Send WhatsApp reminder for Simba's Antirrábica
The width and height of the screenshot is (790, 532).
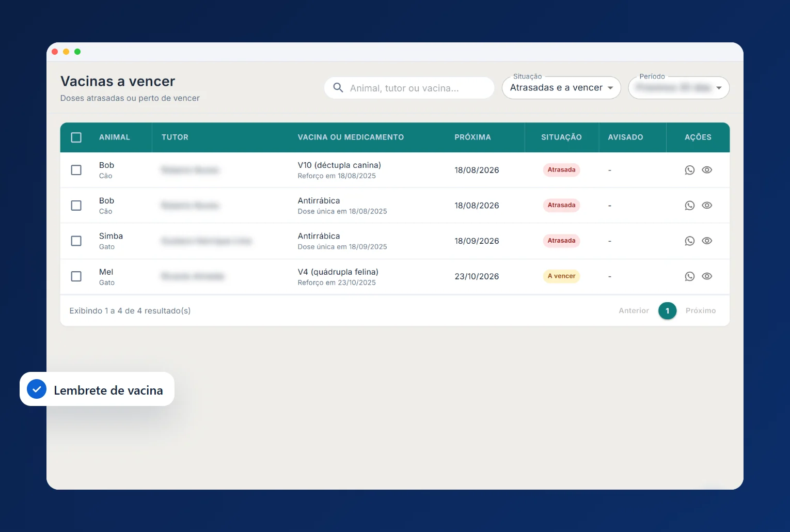tap(689, 241)
